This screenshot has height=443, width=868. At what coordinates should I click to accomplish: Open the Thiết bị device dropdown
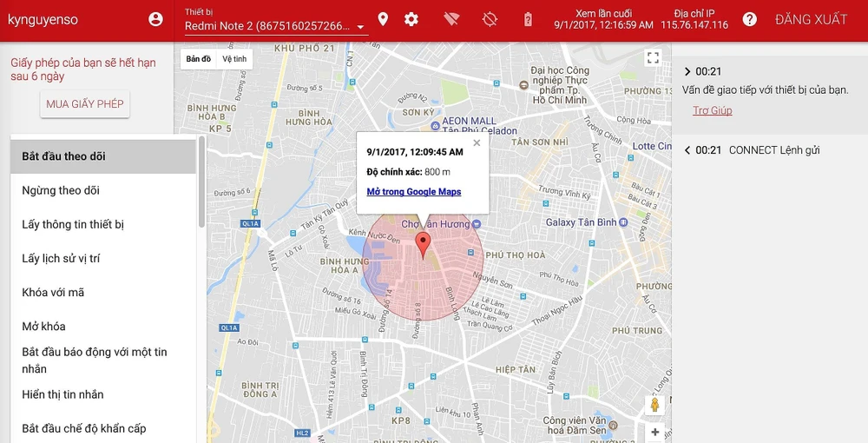pyautogui.click(x=275, y=26)
